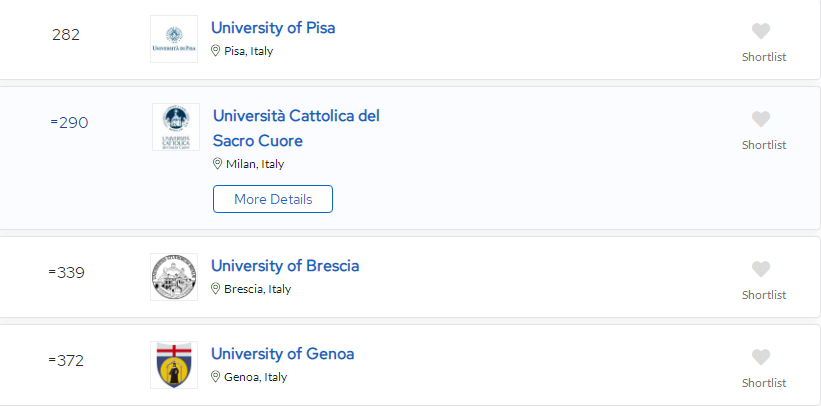Open More Details for Università Cattolica
The image size is (821, 406).
pos(273,199)
